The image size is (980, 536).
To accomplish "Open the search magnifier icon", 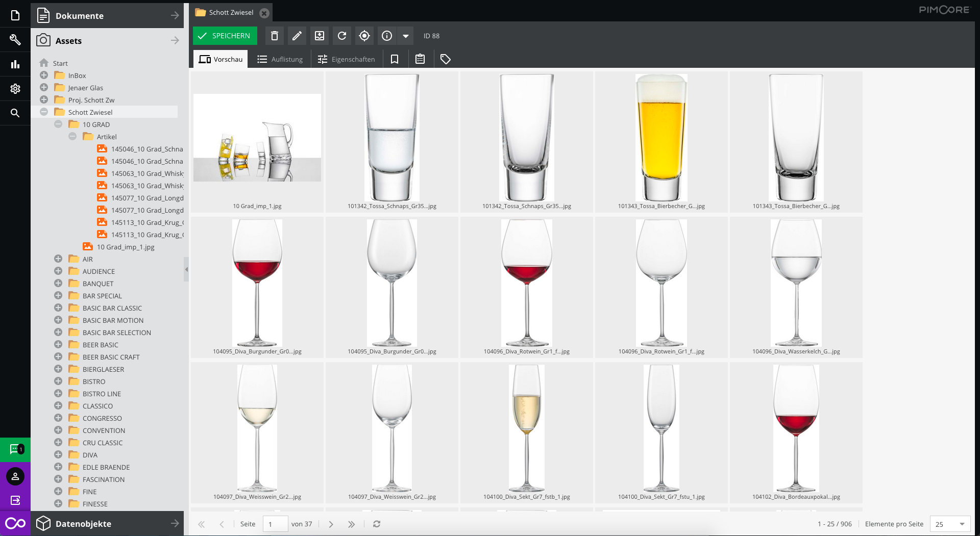I will pos(15,113).
